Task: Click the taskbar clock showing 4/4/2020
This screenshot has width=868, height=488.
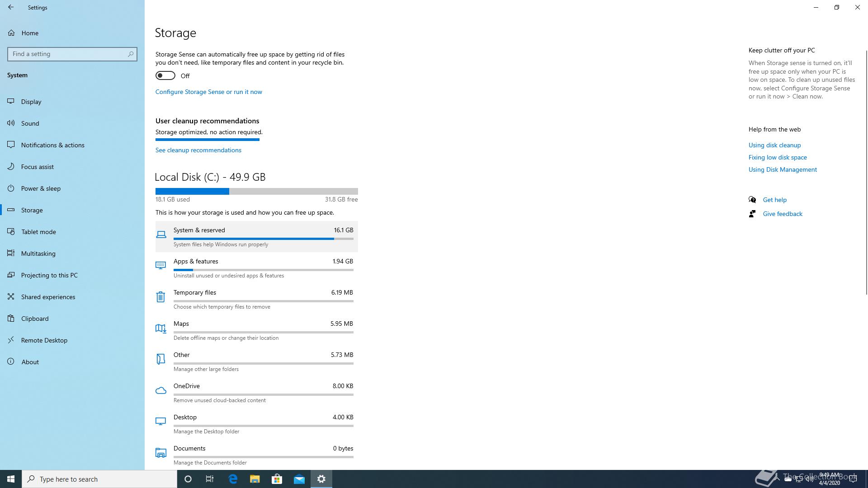Action: [829, 479]
